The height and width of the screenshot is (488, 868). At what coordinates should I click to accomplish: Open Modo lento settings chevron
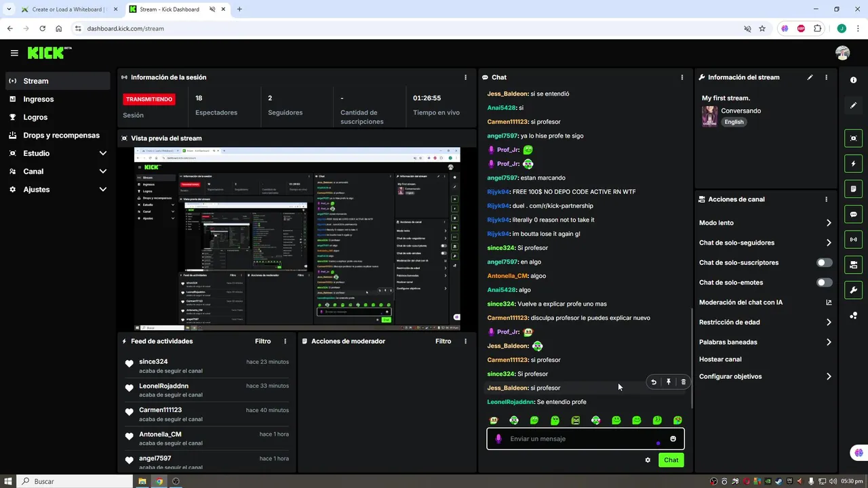(829, 223)
